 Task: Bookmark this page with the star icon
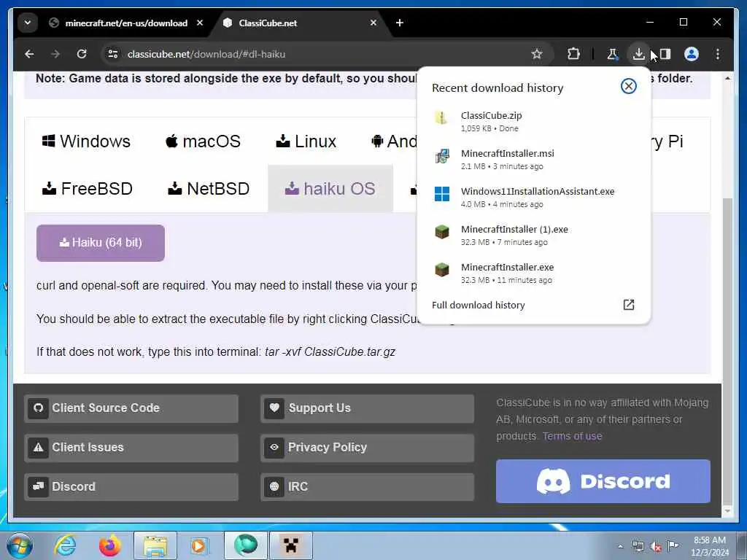(537, 54)
